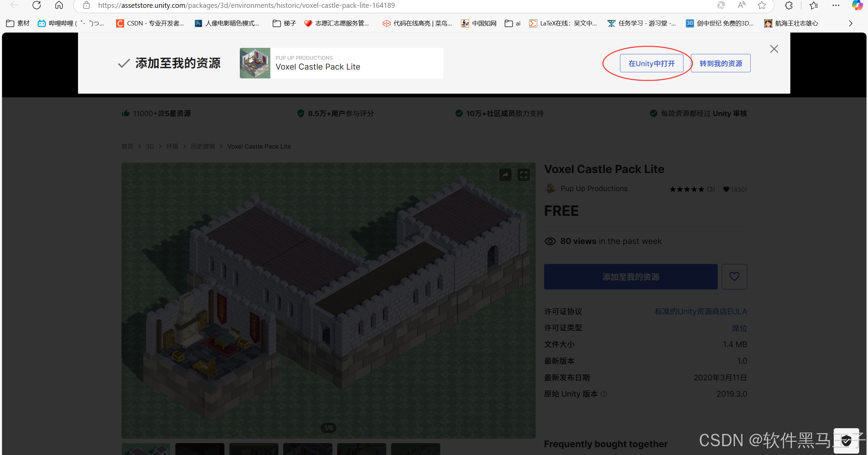Click the 在Unity中打开 button

[x=651, y=63]
